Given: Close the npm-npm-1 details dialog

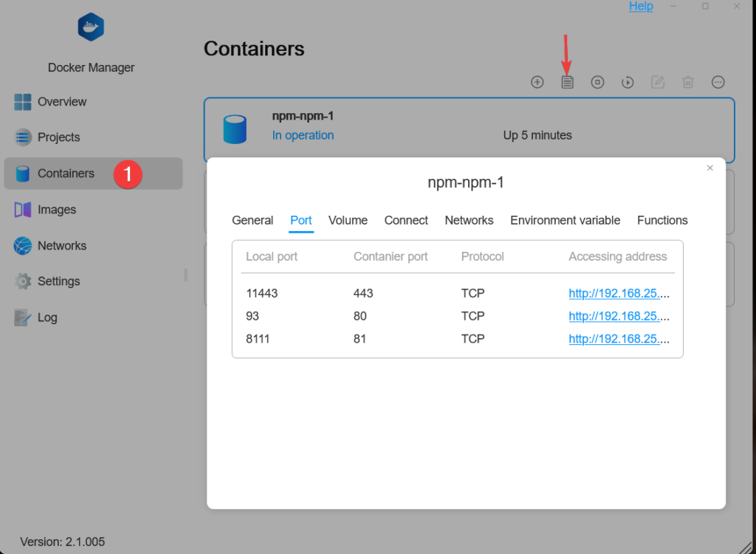Looking at the screenshot, I should (710, 168).
